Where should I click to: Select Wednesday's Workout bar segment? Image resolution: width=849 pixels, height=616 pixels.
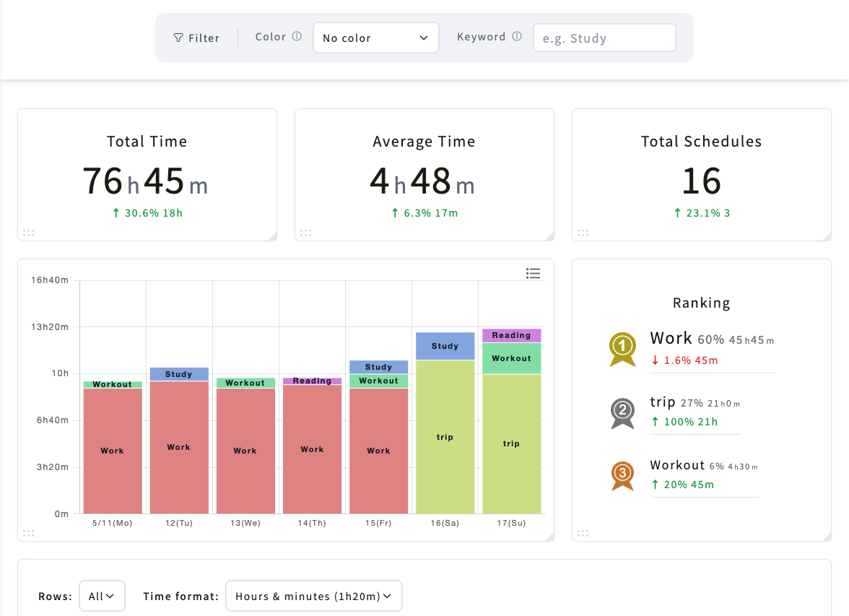245,383
